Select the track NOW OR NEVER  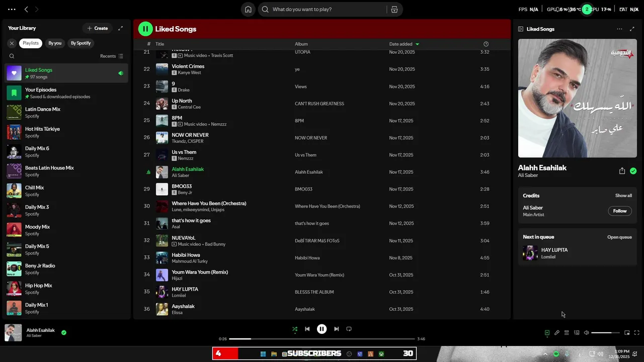point(190,135)
